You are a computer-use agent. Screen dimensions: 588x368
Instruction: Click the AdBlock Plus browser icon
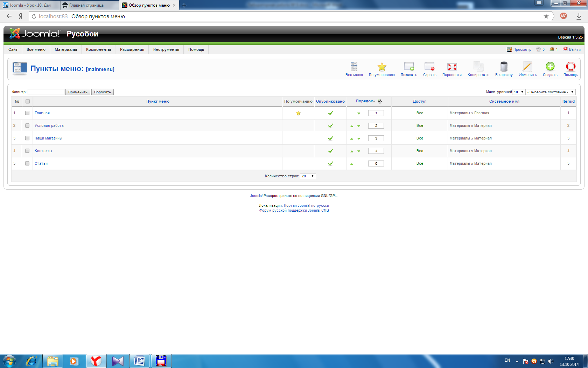(x=563, y=16)
